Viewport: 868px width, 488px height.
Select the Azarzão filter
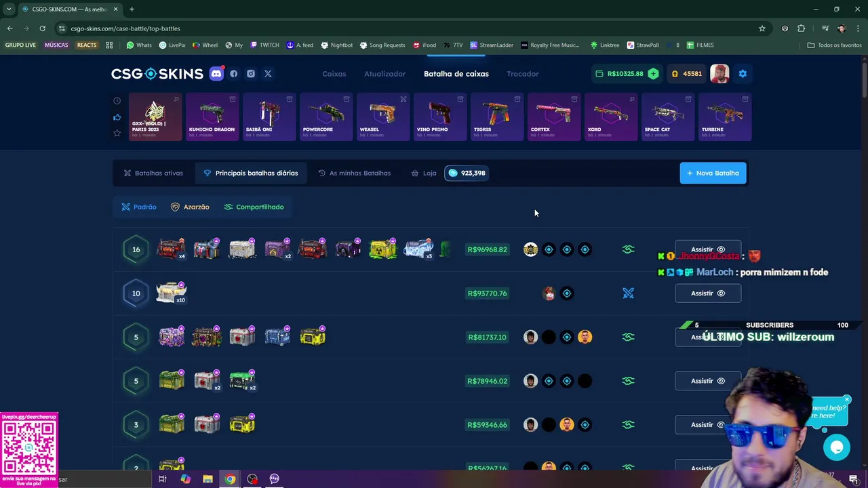pyautogui.click(x=190, y=207)
